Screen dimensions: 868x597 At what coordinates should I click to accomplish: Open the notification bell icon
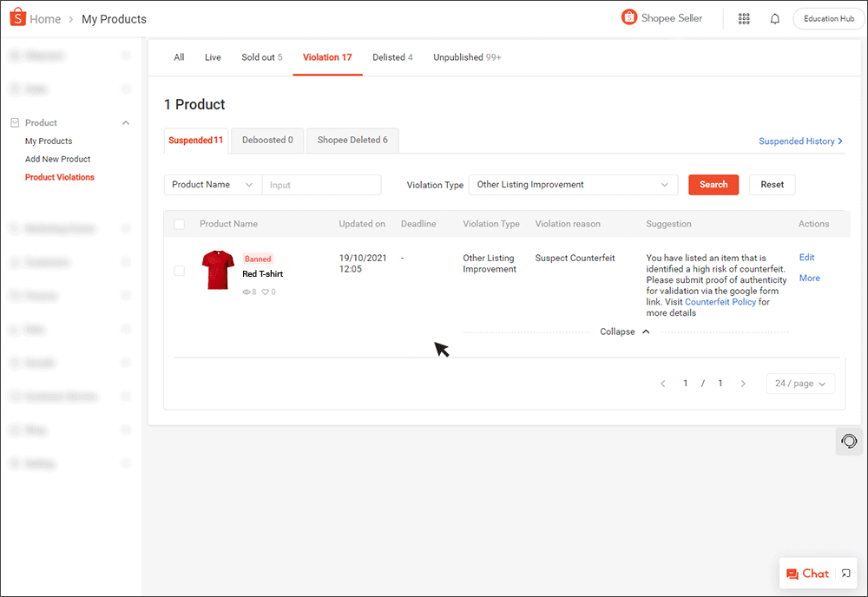(774, 17)
